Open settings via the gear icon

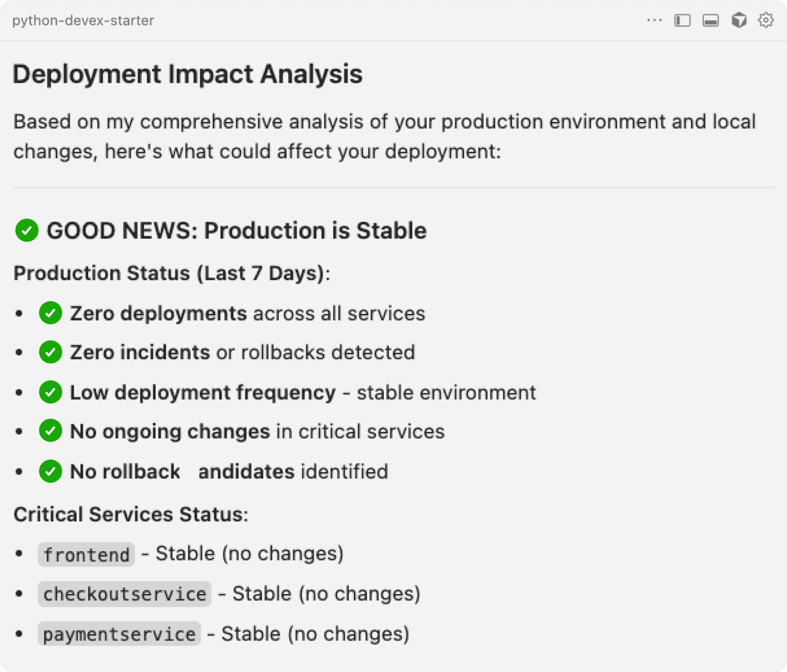click(x=766, y=20)
